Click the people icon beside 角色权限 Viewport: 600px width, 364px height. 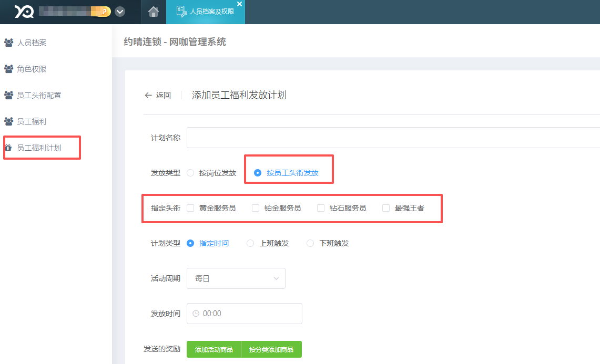coord(8,69)
